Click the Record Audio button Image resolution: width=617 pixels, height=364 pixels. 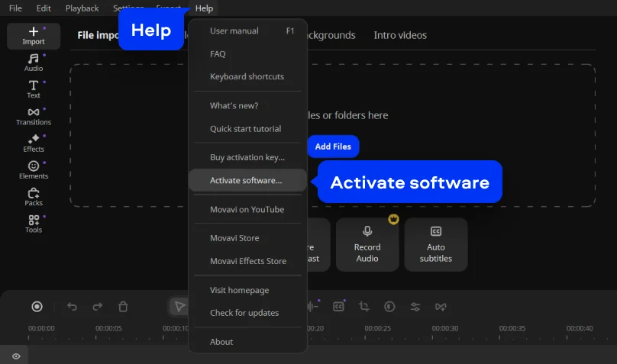(367, 244)
